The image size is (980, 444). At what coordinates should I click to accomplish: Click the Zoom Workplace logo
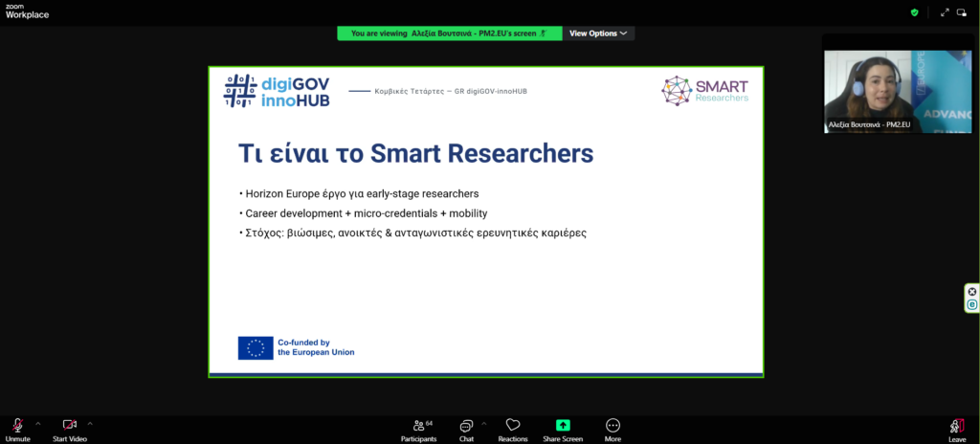[27, 11]
